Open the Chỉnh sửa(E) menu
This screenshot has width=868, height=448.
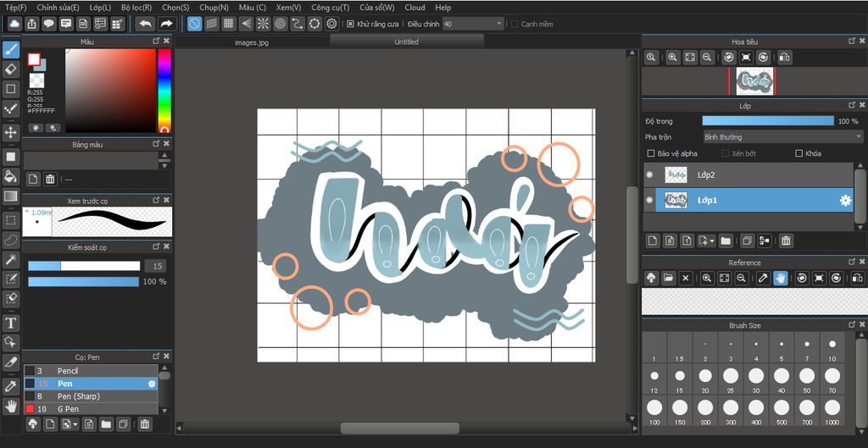[x=58, y=7]
